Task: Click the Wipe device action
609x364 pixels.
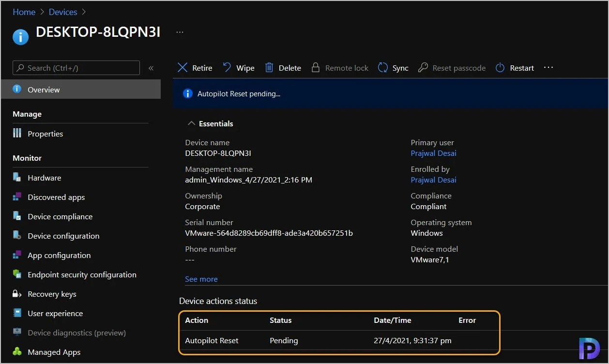Action: click(239, 68)
